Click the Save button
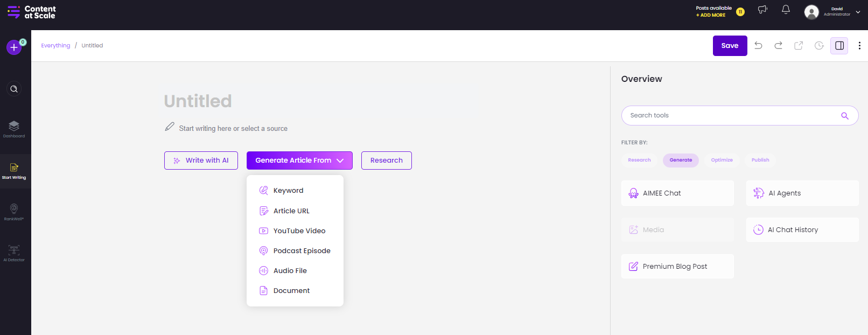 pos(730,46)
